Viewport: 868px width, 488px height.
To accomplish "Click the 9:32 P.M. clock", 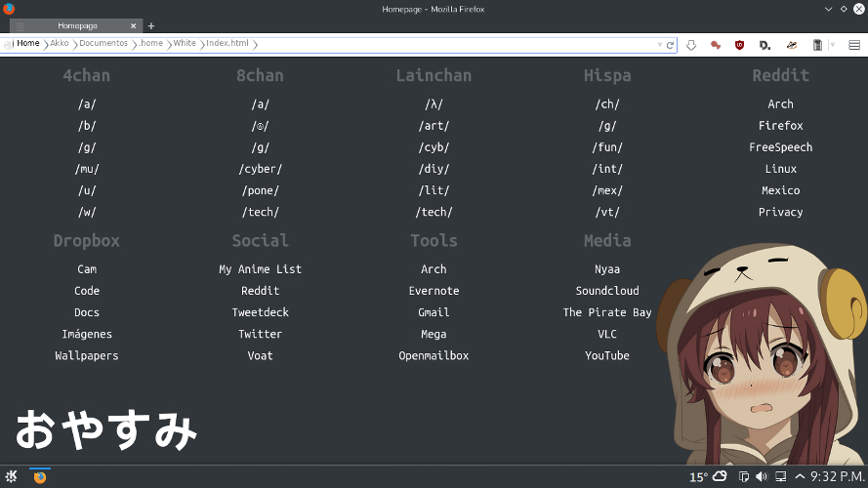I will click(x=838, y=476).
